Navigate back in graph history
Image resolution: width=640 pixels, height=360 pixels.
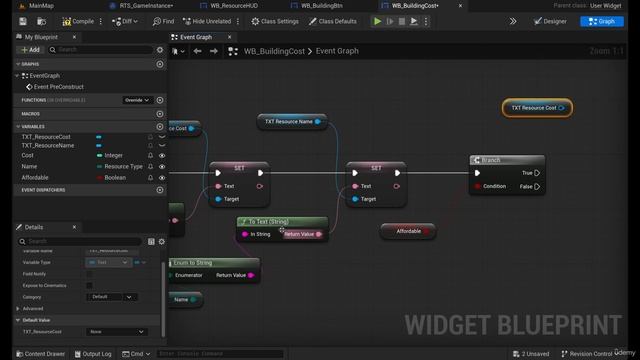point(198,51)
